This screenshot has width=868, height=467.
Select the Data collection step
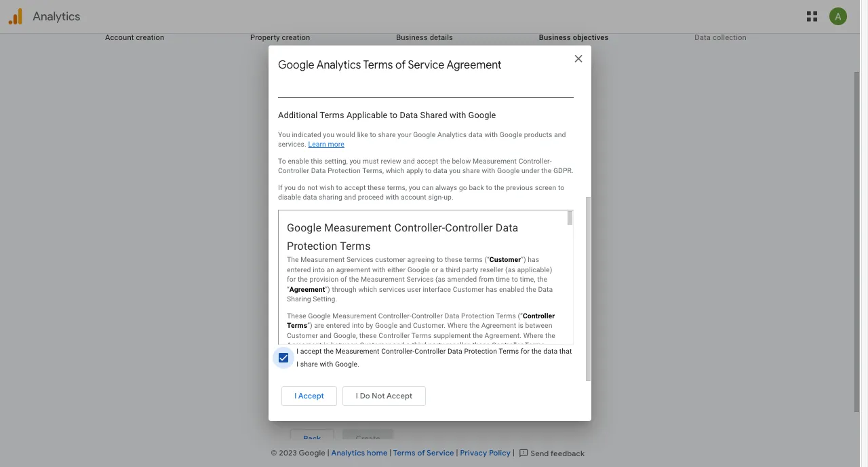click(x=720, y=37)
